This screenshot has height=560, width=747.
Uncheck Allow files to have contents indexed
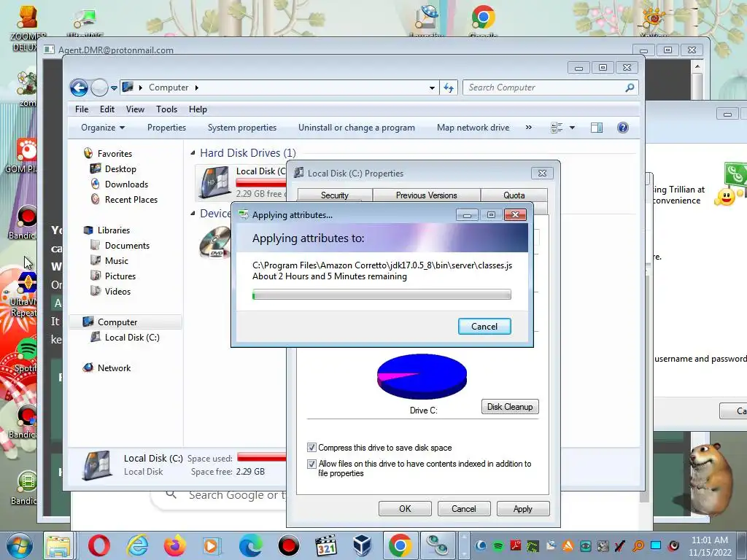pyautogui.click(x=311, y=464)
